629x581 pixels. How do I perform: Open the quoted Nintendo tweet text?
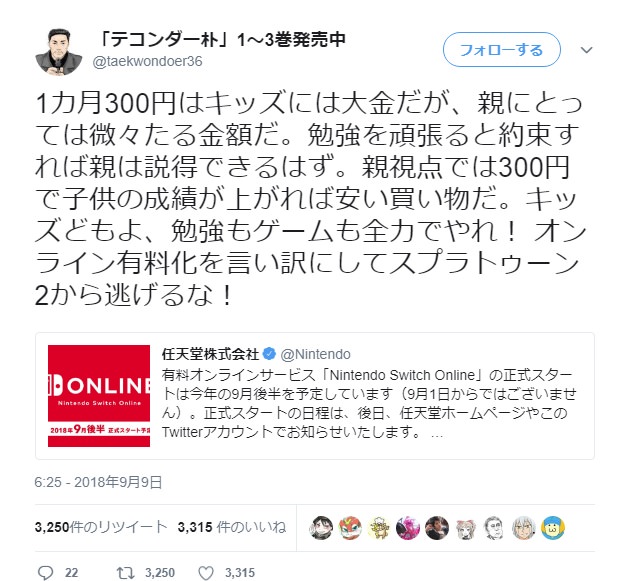coord(369,404)
